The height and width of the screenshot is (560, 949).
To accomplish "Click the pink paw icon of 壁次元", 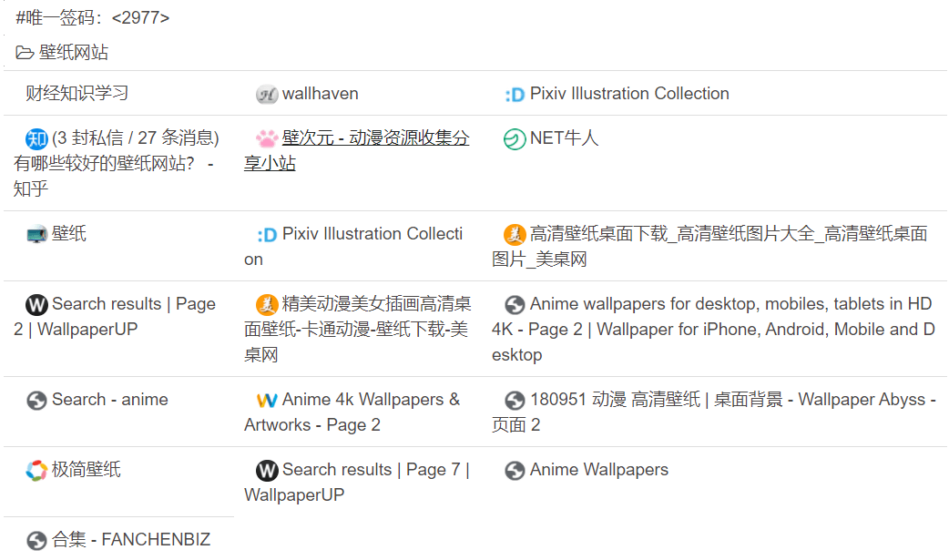I will (x=266, y=139).
